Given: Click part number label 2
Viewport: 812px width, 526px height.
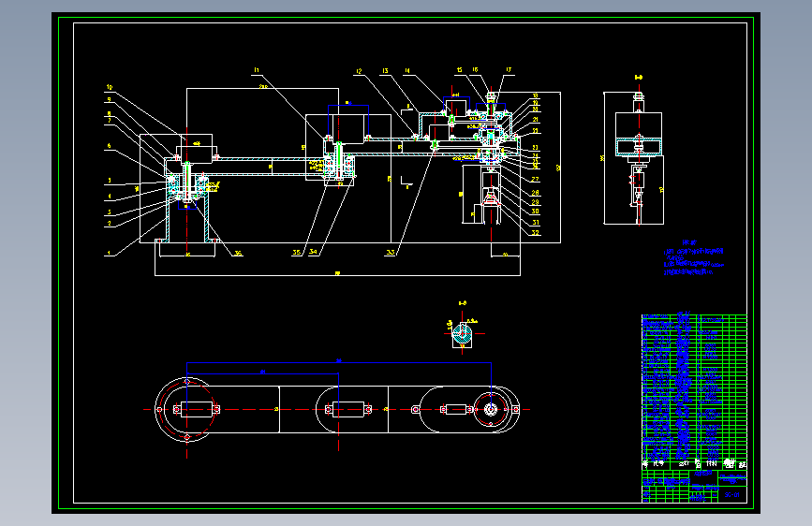Looking at the screenshot, I should coord(110,224).
